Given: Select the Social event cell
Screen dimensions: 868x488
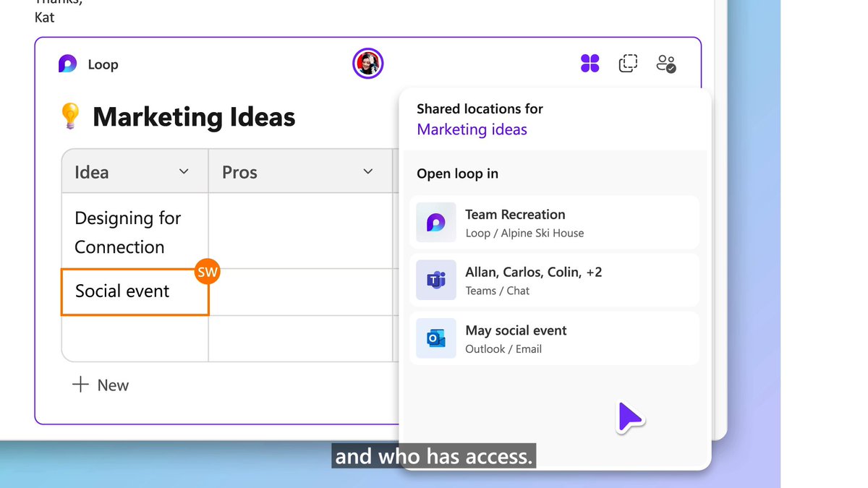Looking at the screenshot, I should [x=135, y=292].
